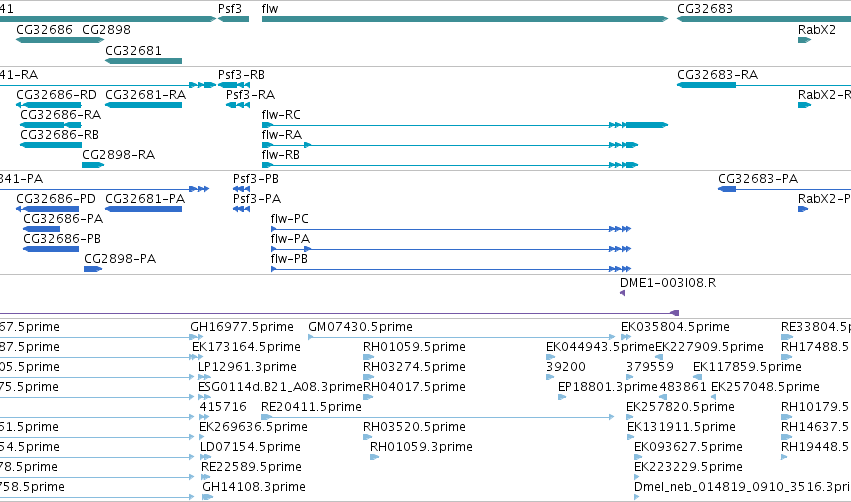This screenshot has height=502, width=851.
Task: Open transcript label flw-RB
Action: 281,155
